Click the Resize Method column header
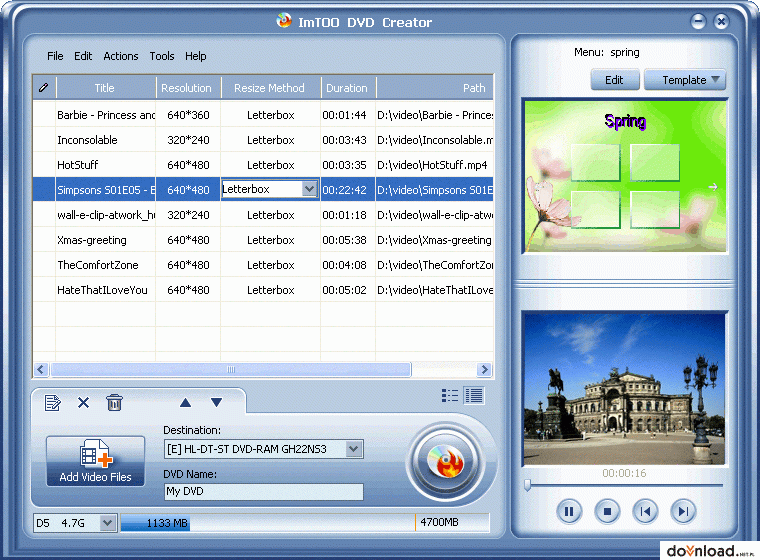 coord(269,88)
